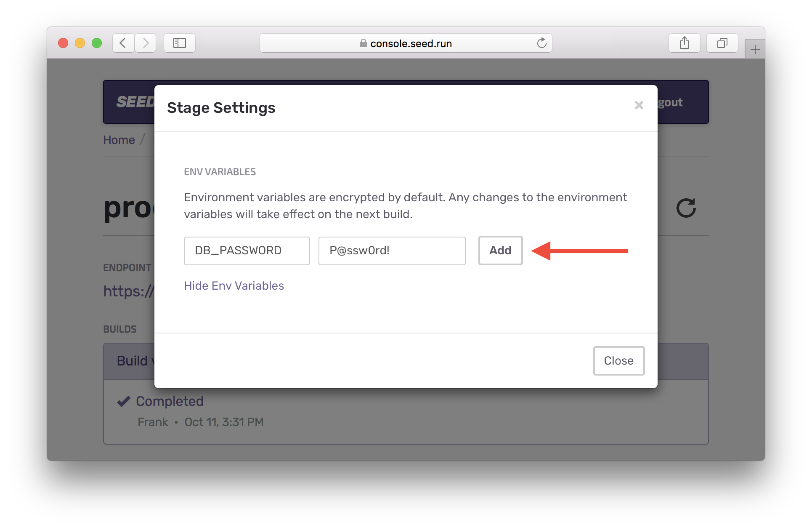The image size is (812, 528).
Task: Click the yellow minimize window button
Action: [80, 43]
